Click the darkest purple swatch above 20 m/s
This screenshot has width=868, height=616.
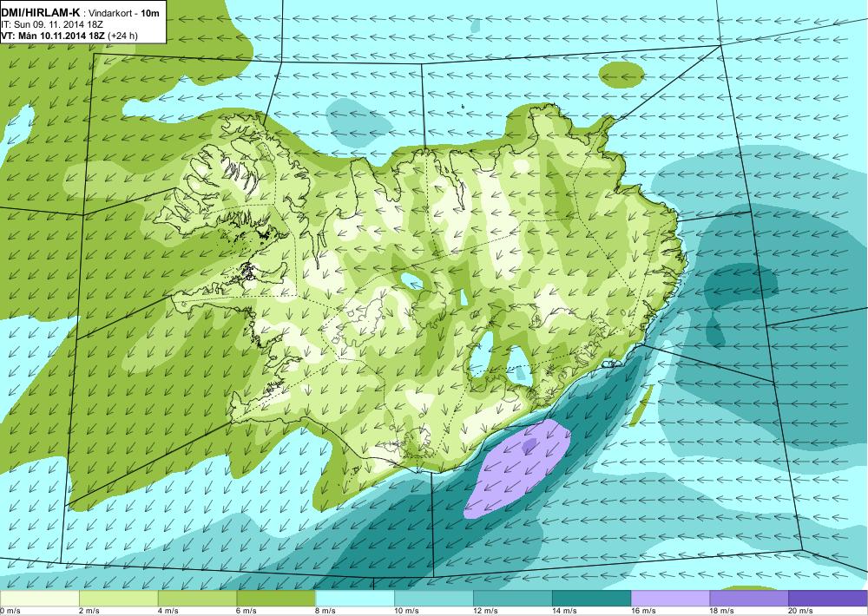[828, 599]
